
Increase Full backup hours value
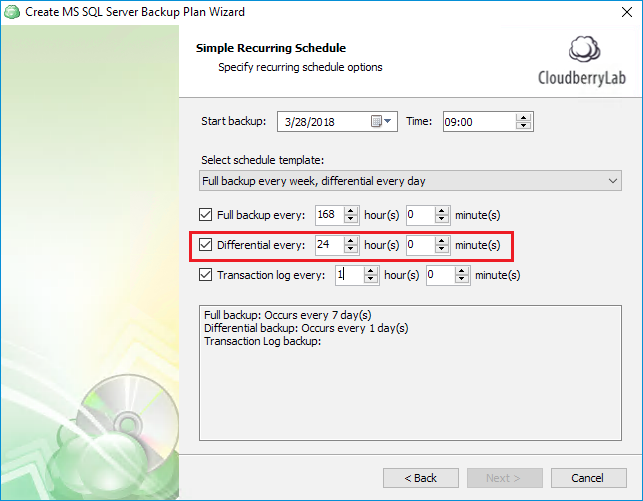(x=351, y=211)
